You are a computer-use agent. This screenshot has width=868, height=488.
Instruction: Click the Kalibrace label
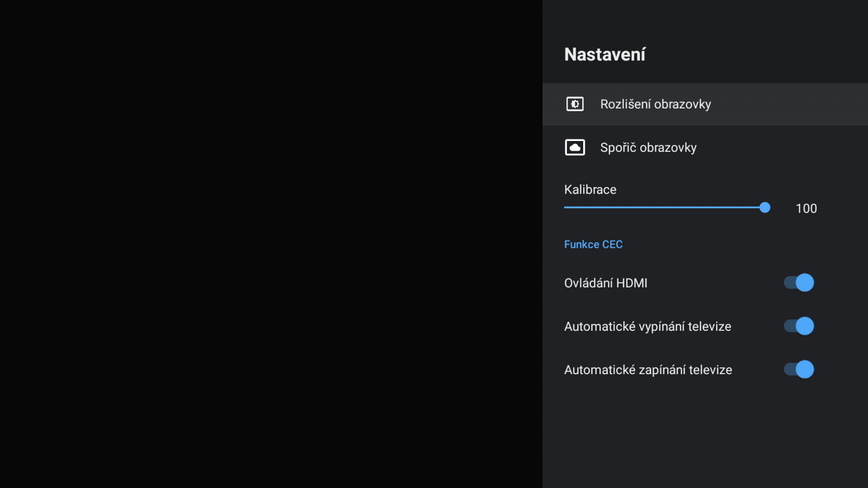coord(590,190)
